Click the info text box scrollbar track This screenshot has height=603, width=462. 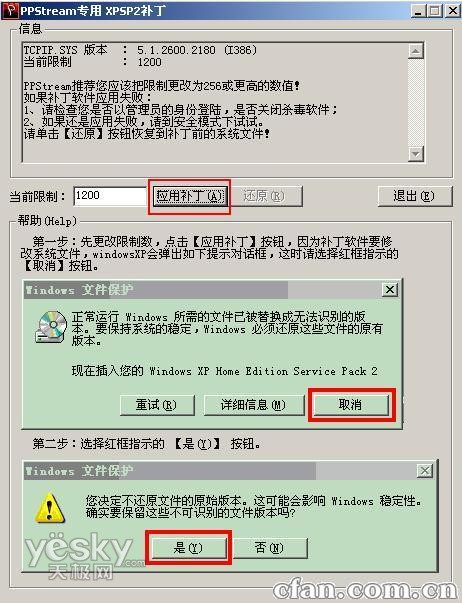[416, 103]
